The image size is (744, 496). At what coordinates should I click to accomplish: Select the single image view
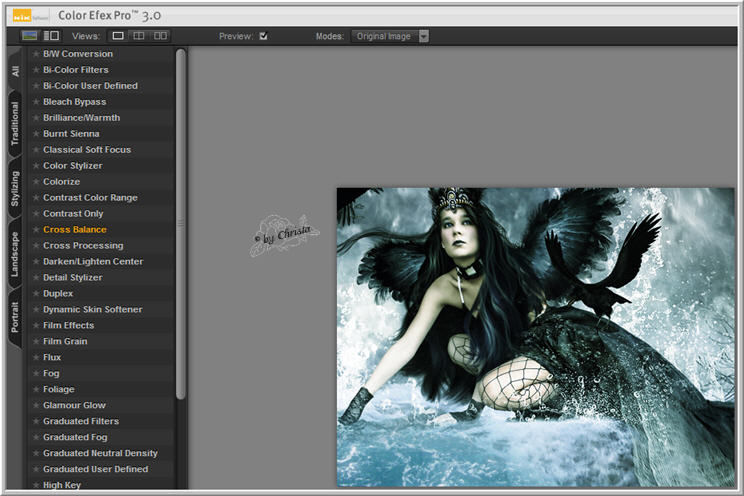[118, 36]
